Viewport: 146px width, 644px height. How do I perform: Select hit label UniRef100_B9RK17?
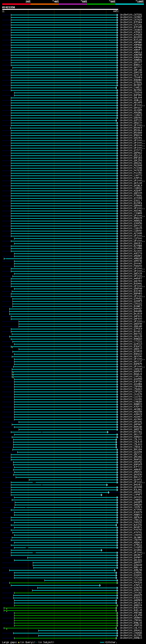point(131,65)
